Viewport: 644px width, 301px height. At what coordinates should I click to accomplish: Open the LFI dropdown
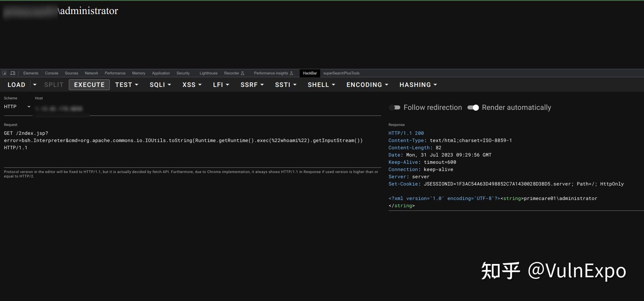[x=221, y=85]
